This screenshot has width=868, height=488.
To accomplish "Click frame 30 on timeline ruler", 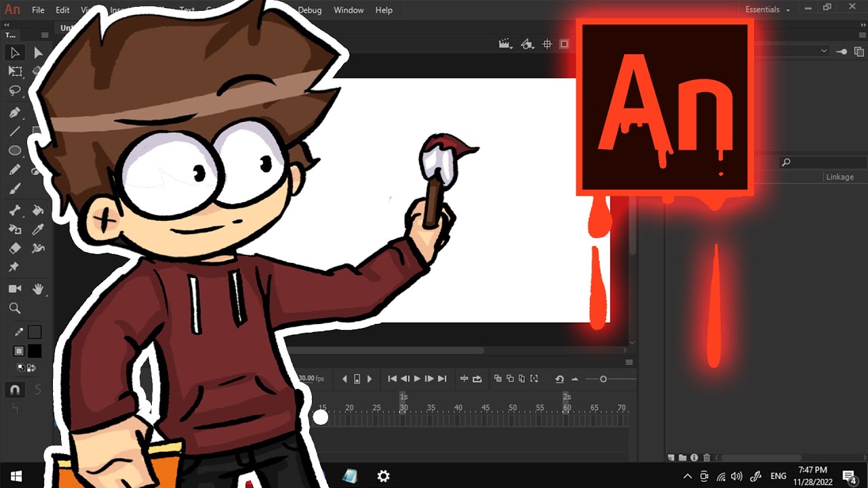I will click(403, 407).
